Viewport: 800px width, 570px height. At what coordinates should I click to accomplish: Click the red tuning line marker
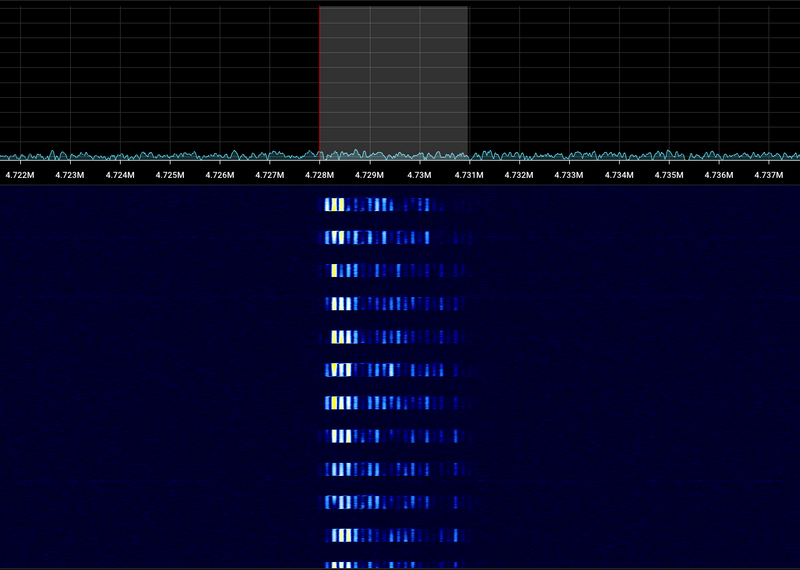point(320,83)
